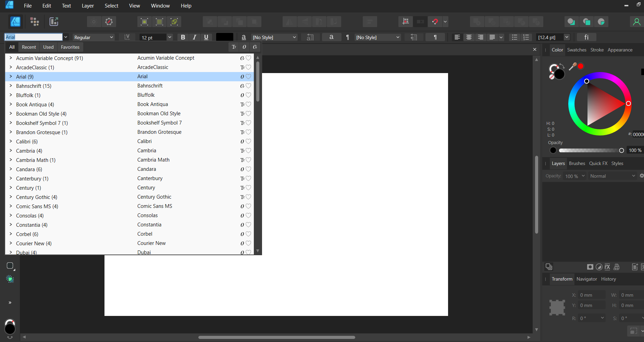Add adjustment layer icon

click(x=599, y=267)
